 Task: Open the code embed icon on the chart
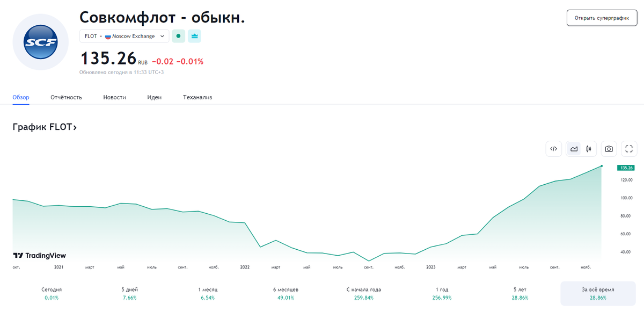(x=554, y=149)
